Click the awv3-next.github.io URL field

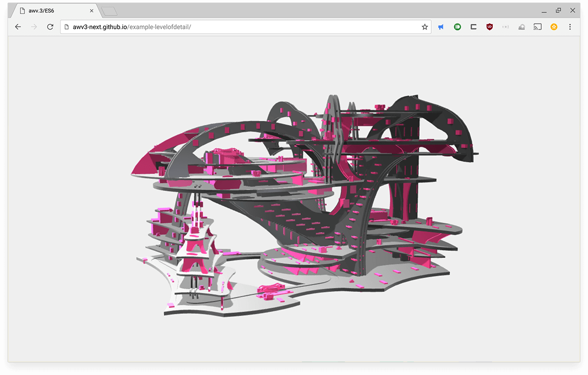click(240, 27)
